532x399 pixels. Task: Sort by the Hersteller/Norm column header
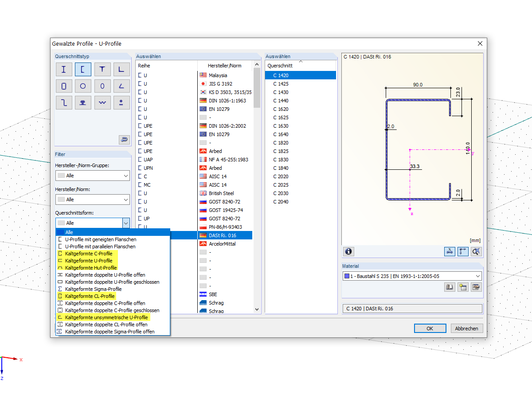click(x=225, y=66)
